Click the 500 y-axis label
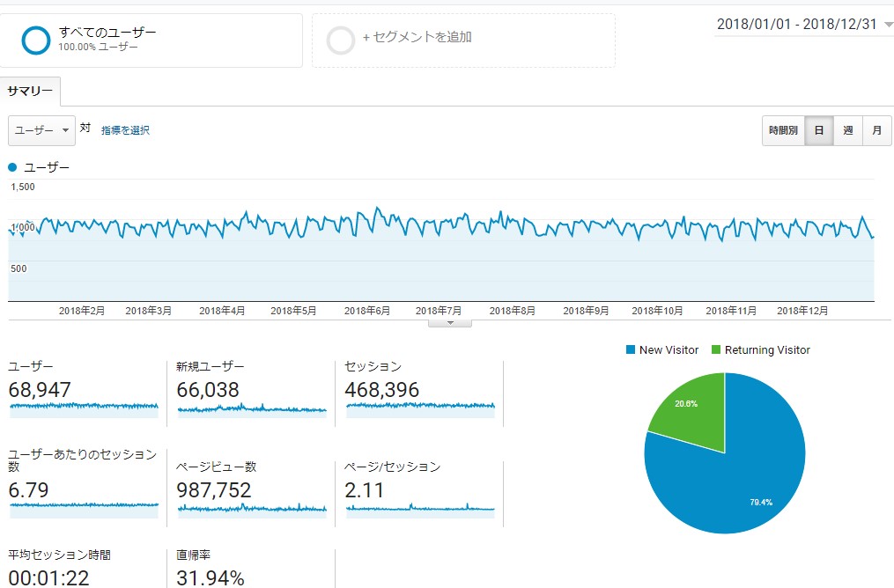This screenshot has width=894, height=588. click(x=18, y=269)
